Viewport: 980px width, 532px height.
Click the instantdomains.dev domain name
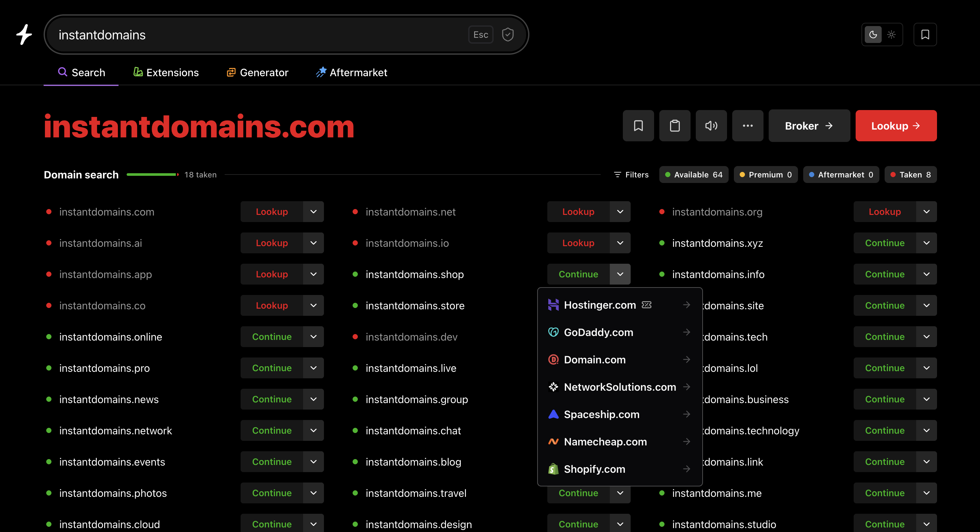[411, 337]
